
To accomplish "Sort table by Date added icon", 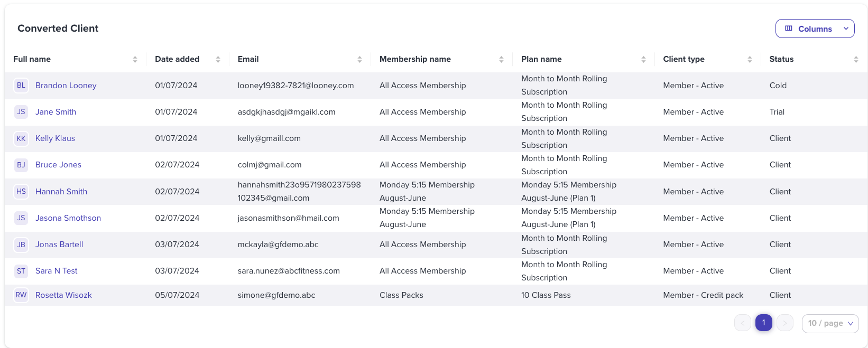I will (218, 60).
